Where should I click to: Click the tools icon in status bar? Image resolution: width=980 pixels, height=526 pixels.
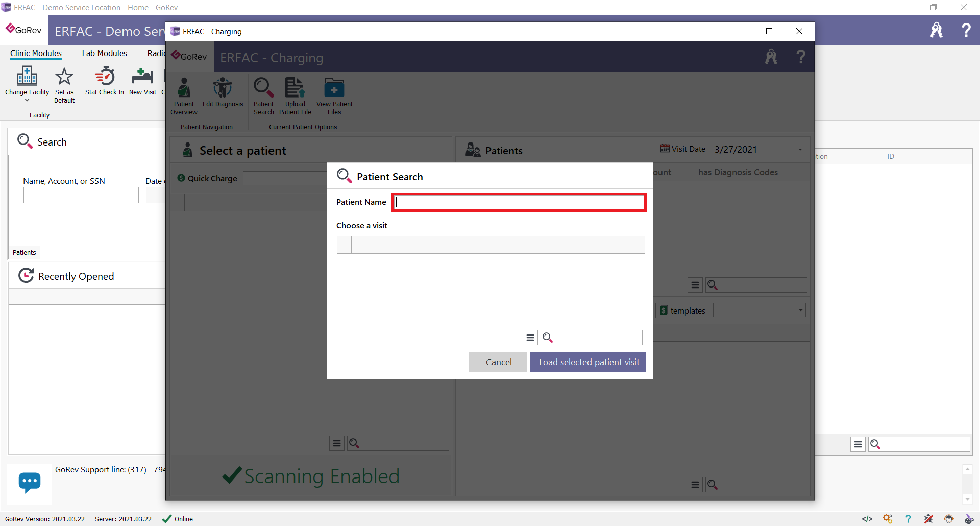[x=928, y=519]
